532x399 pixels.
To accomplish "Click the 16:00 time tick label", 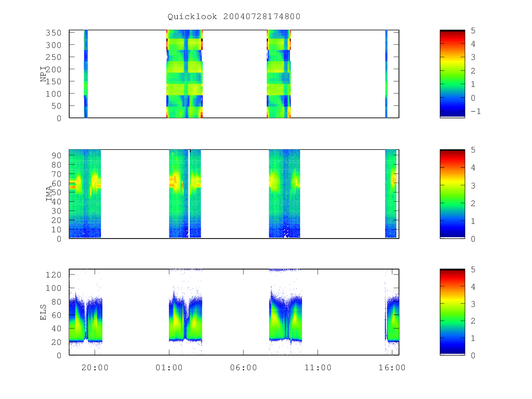I will coord(392,368).
